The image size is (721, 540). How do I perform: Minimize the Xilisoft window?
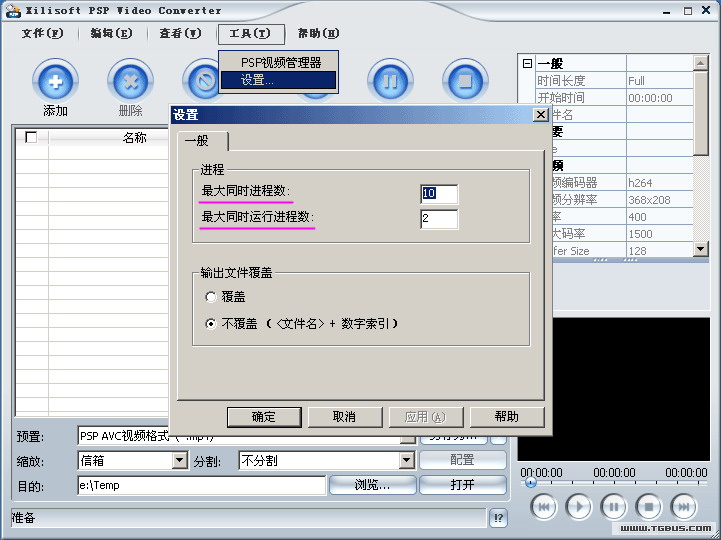pyautogui.click(x=667, y=11)
